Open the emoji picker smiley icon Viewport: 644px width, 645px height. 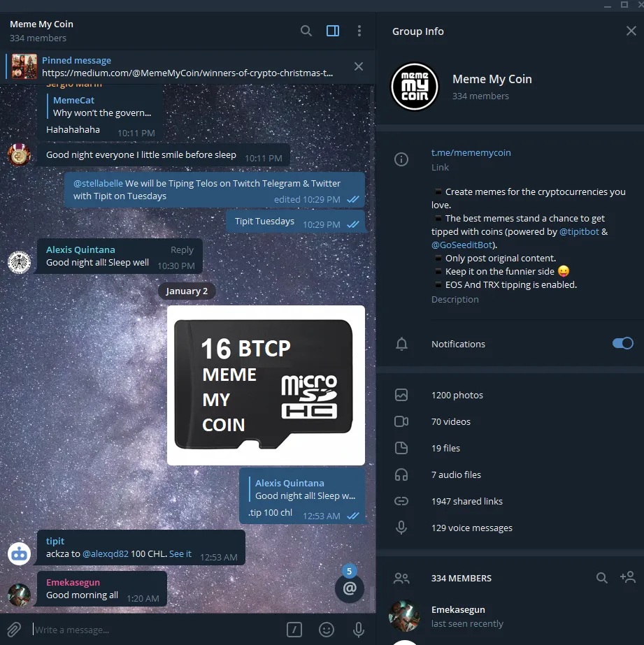[327, 630]
